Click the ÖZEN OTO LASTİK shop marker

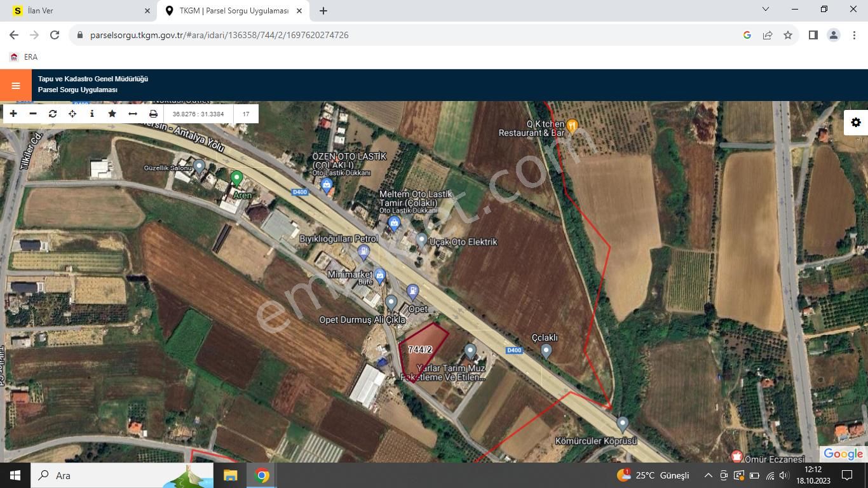tap(327, 186)
